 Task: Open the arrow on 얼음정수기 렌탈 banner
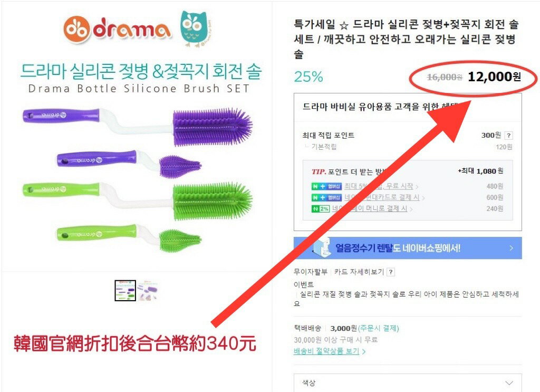[512, 247]
